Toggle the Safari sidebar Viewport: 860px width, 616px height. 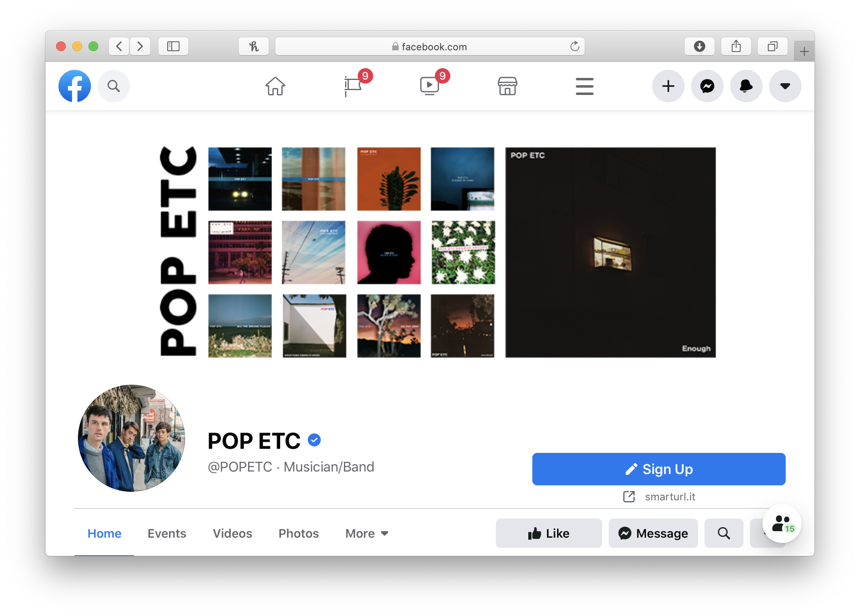pyautogui.click(x=173, y=46)
